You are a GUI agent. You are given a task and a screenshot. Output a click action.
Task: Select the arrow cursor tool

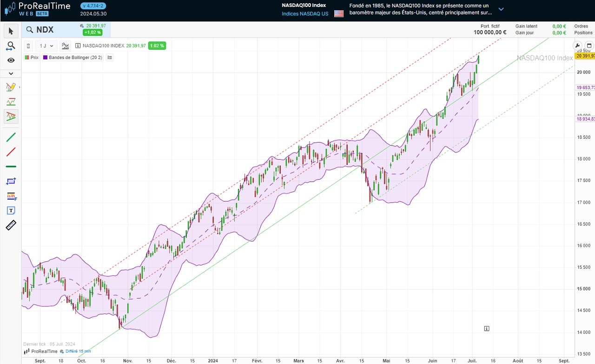pyautogui.click(x=11, y=31)
